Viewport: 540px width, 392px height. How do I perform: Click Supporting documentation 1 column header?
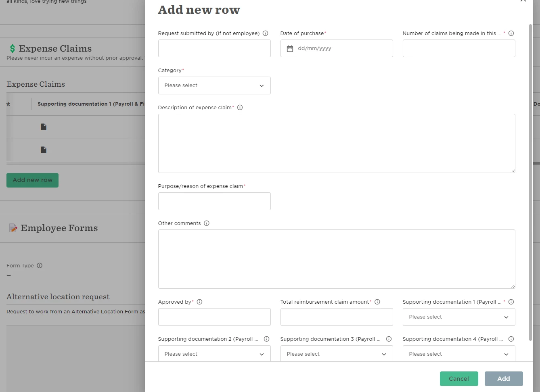pos(91,104)
